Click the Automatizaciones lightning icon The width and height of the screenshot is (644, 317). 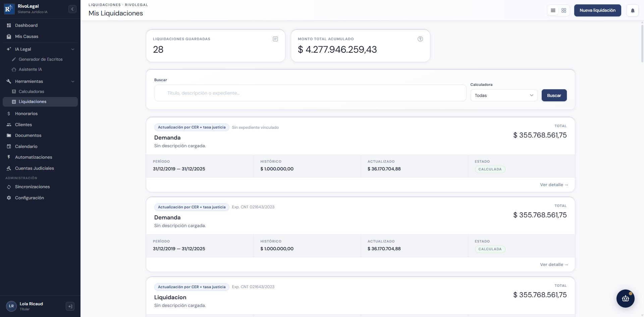point(9,157)
